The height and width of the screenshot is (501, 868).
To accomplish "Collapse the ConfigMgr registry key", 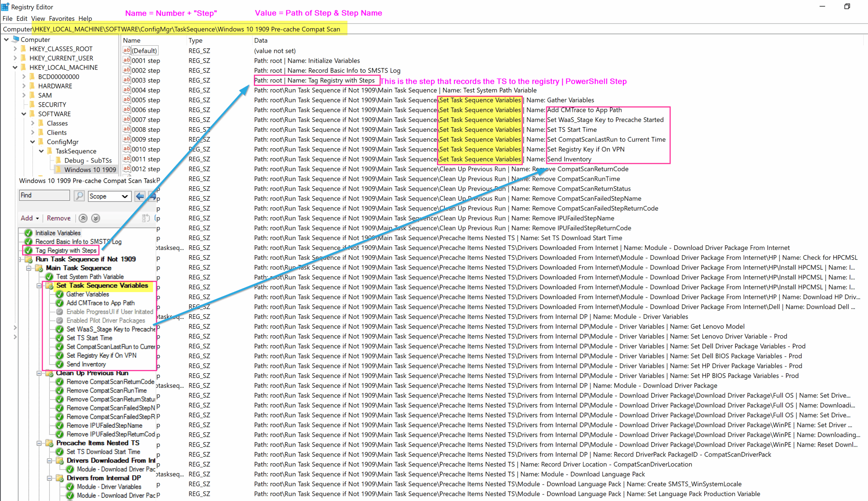I will point(32,142).
